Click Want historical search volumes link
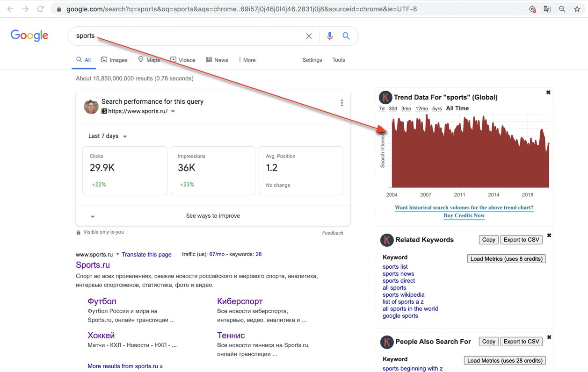The height and width of the screenshot is (372, 588). pyautogui.click(x=464, y=207)
